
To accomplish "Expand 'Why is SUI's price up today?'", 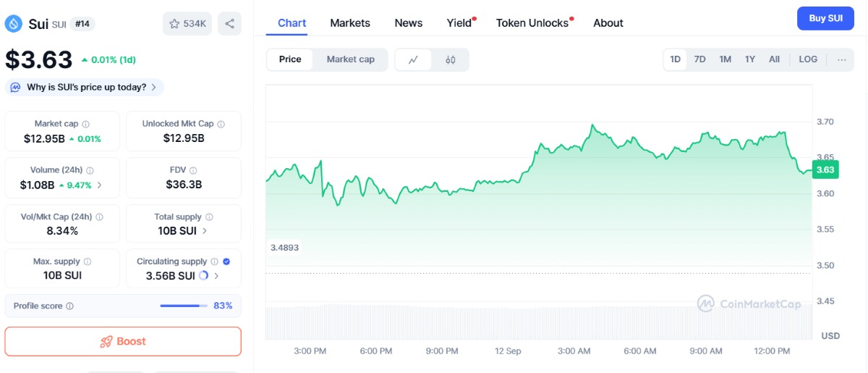I will 85,87.
